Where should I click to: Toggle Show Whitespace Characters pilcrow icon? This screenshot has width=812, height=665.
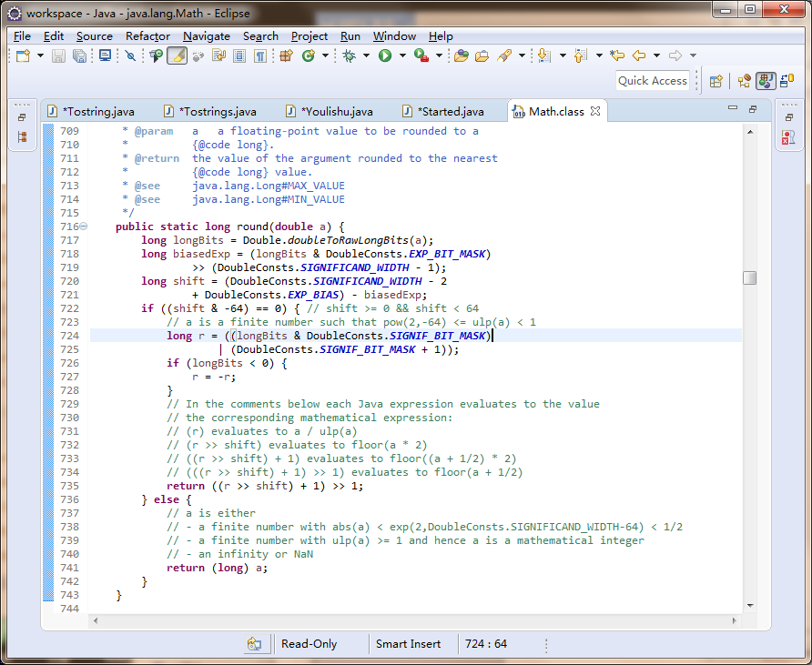coord(260,55)
